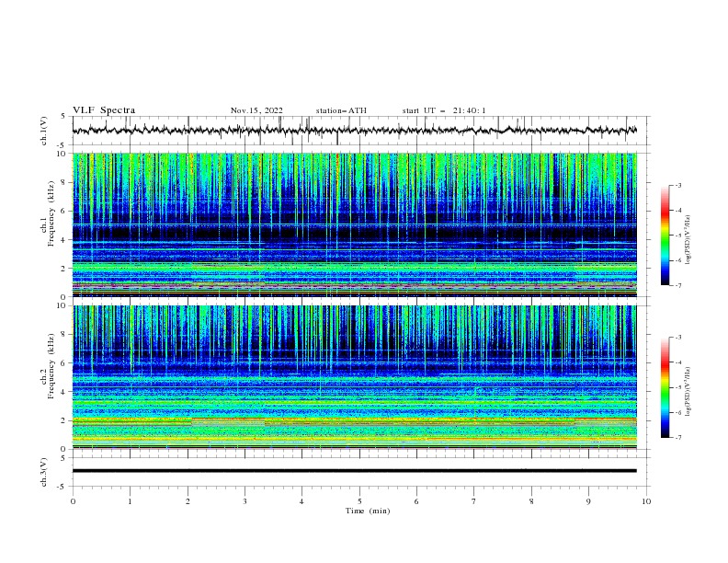Viewport: 728px width, 563px height.
Task: Click the time axis tick label "5"
Action: tap(359, 501)
